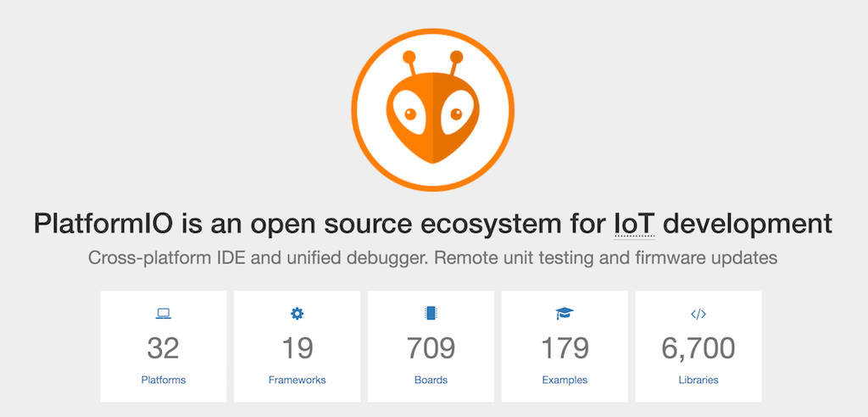The width and height of the screenshot is (868, 417).
Task: Click the graduation cap icon above Examples
Action: click(x=565, y=314)
